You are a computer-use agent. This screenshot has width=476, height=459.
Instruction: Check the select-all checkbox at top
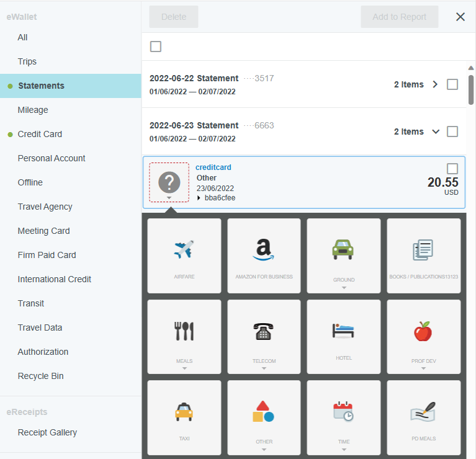tap(156, 47)
